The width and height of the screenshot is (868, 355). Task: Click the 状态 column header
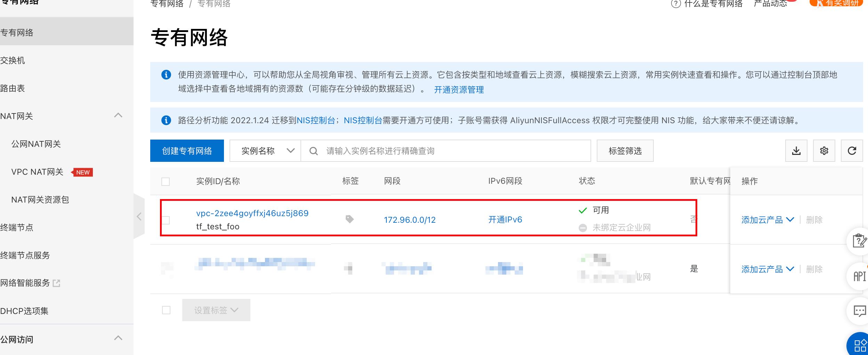pos(587,181)
